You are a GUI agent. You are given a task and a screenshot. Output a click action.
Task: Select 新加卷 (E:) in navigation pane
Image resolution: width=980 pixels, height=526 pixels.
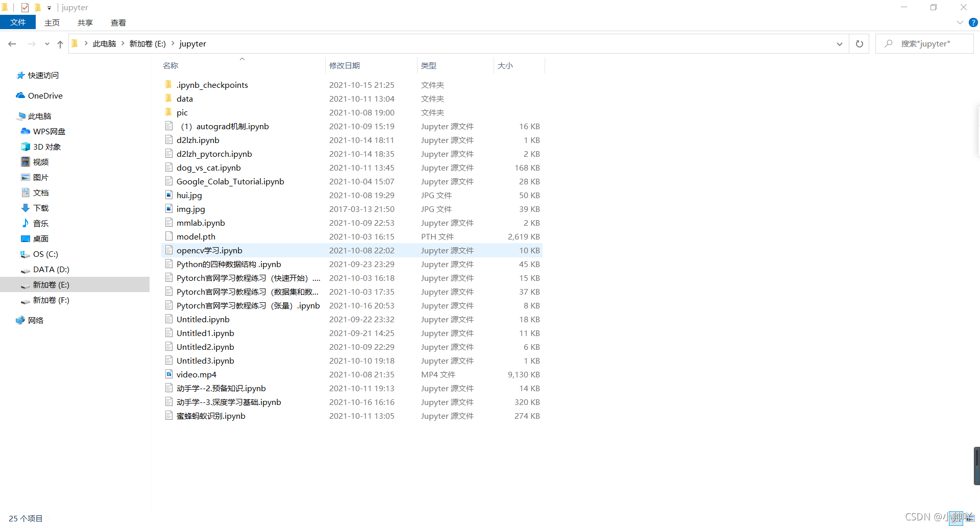pyautogui.click(x=75, y=284)
